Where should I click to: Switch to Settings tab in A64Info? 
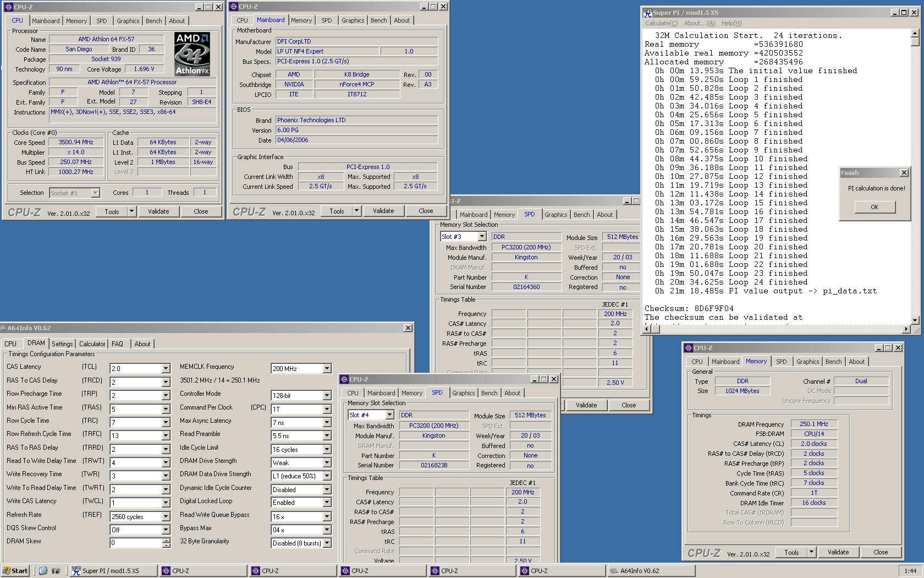click(x=62, y=344)
